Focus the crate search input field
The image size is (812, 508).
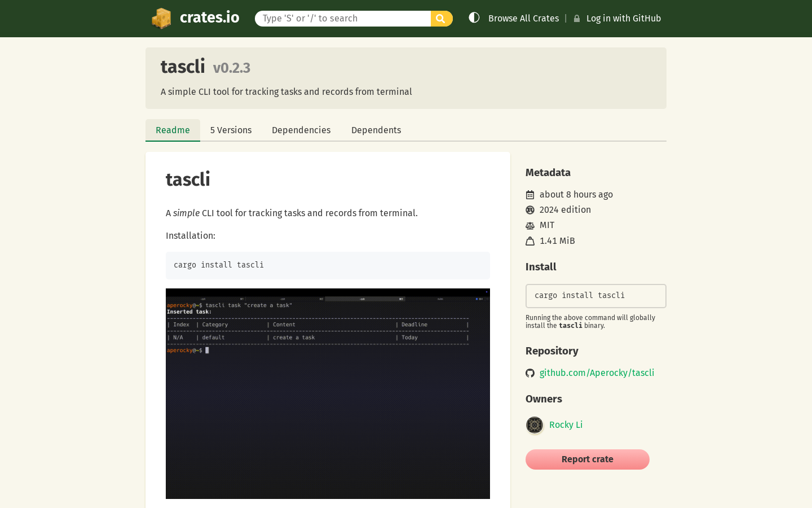point(343,19)
